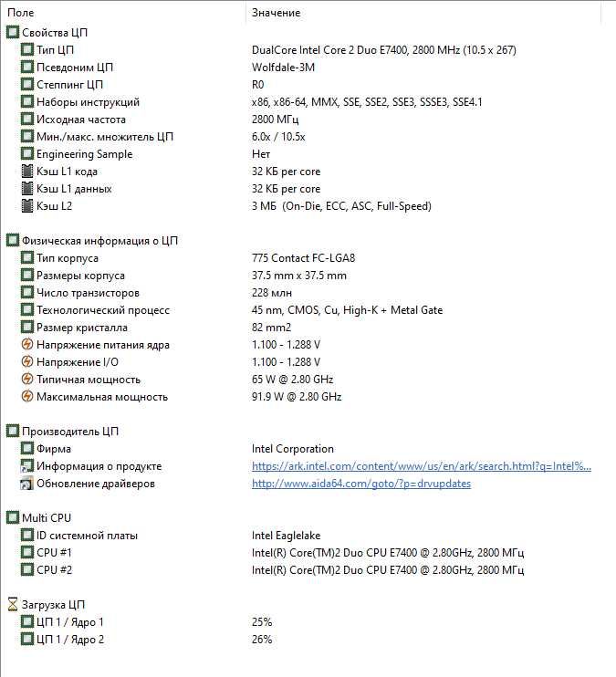Click the memory chip icon of Кэш L1 кода

[26, 171]
